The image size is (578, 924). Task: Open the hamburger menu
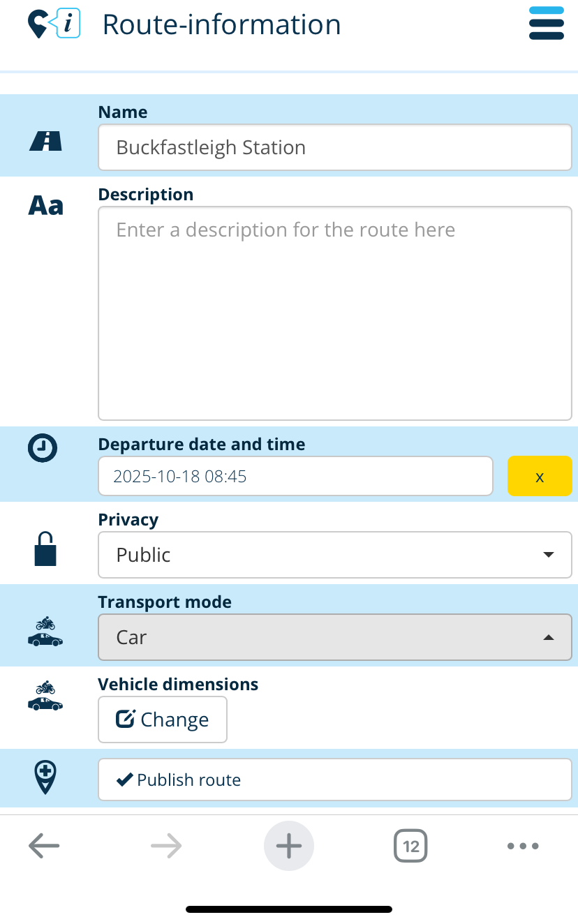pos(546,24)
